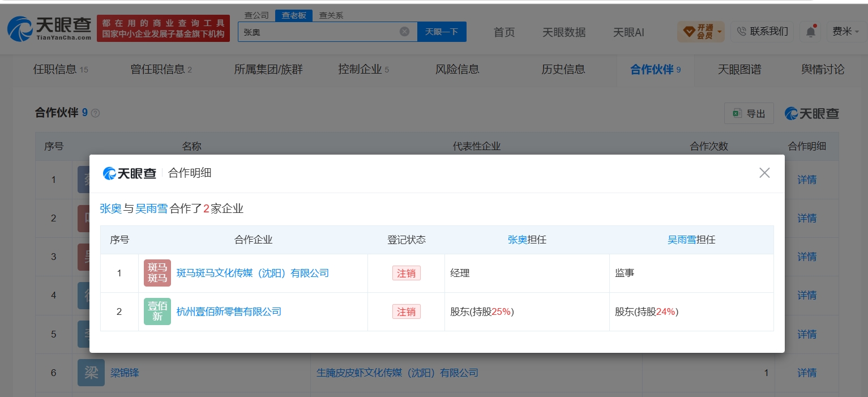
Task: Click the help question mark next to 合作伙伴 9
Action: tap(95, 113)
